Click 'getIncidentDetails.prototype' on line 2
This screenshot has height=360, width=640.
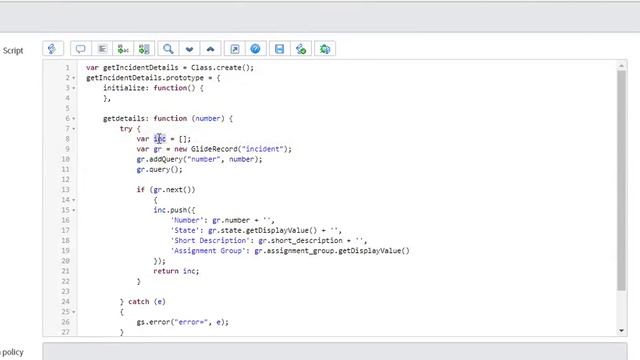pyautogui.click(x=145, y=78)
